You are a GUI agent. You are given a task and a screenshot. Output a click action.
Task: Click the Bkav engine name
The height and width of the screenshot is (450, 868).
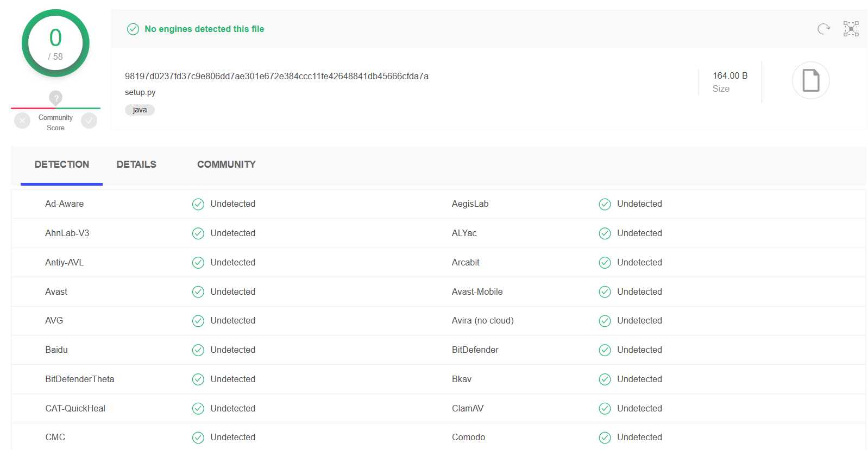pyautogui.click(x=462, y=379)
